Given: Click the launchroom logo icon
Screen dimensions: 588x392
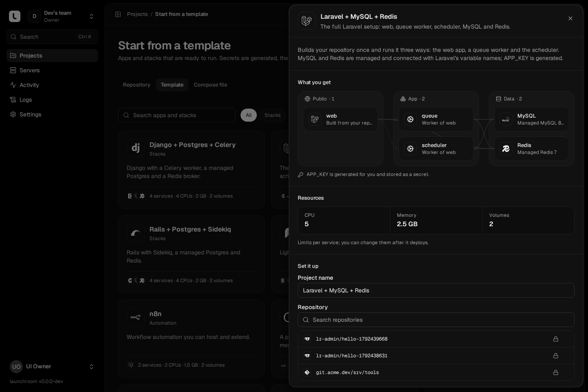Looking at the screenshot, I should (x=15, y=16).
